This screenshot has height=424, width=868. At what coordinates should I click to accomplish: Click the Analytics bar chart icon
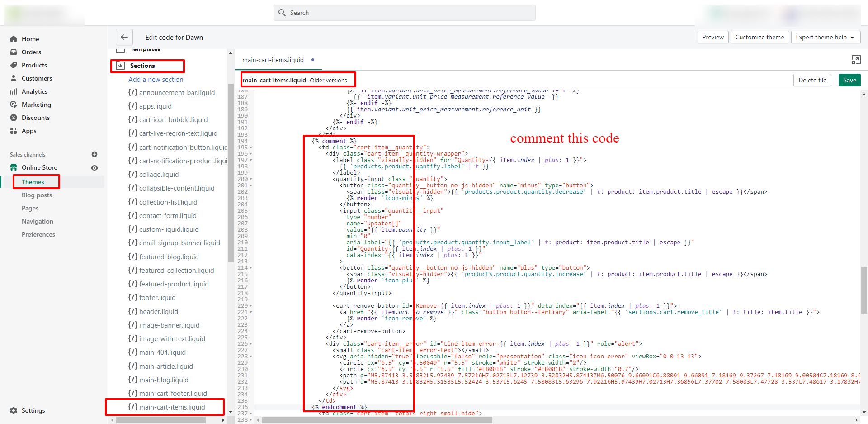pyautogui.click(x=14, y=91)
